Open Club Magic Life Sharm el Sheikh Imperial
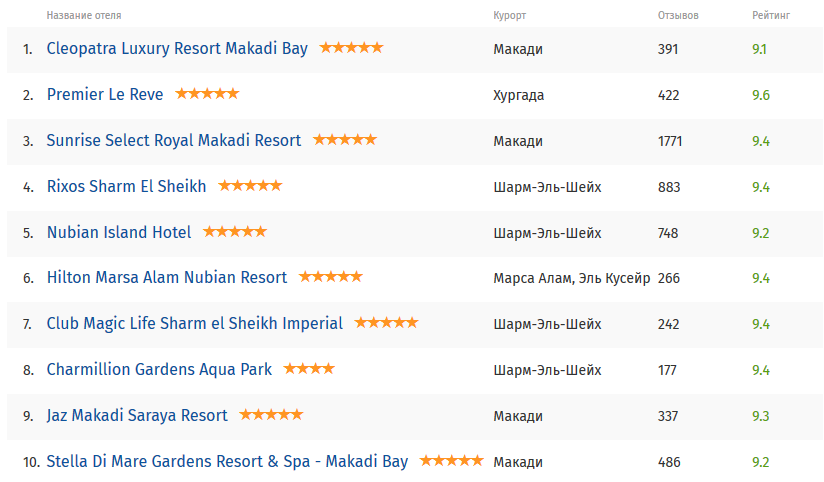 coord(195,324)
